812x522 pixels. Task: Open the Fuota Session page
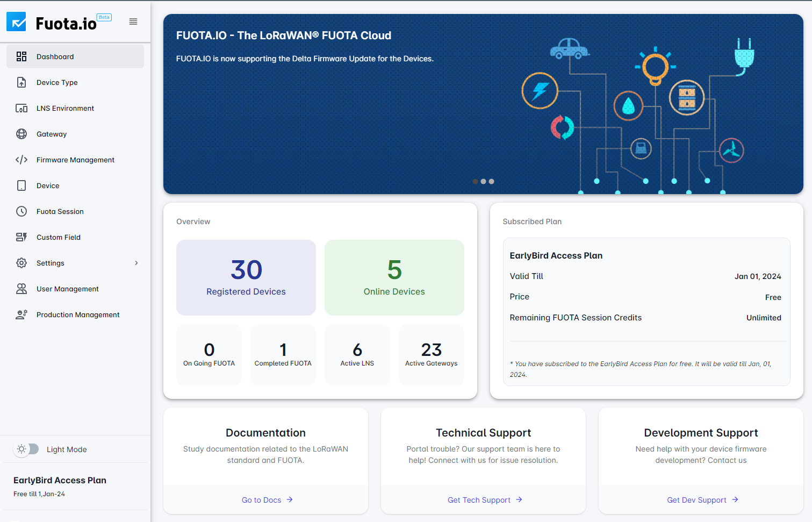(75, 211)
